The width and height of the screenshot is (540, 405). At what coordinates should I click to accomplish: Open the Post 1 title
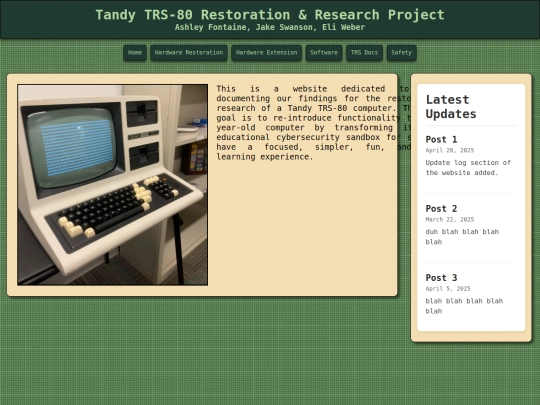click(x=442, y=139)
